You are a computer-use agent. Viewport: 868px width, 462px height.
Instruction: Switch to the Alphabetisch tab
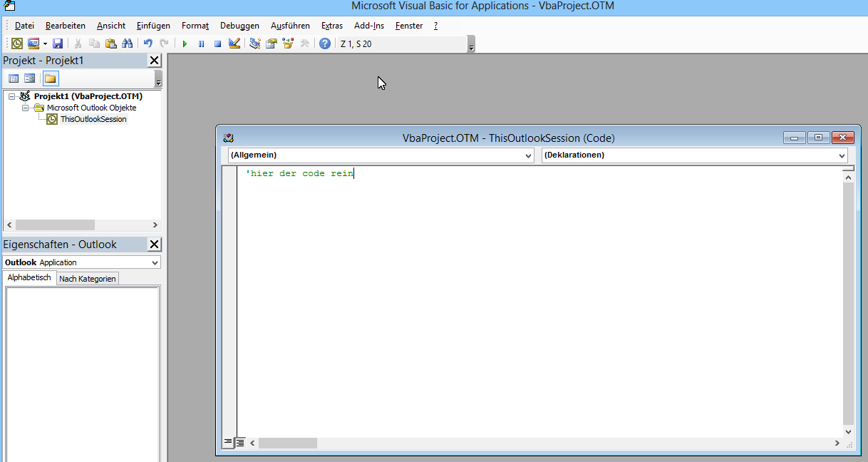tap(29, 278)
